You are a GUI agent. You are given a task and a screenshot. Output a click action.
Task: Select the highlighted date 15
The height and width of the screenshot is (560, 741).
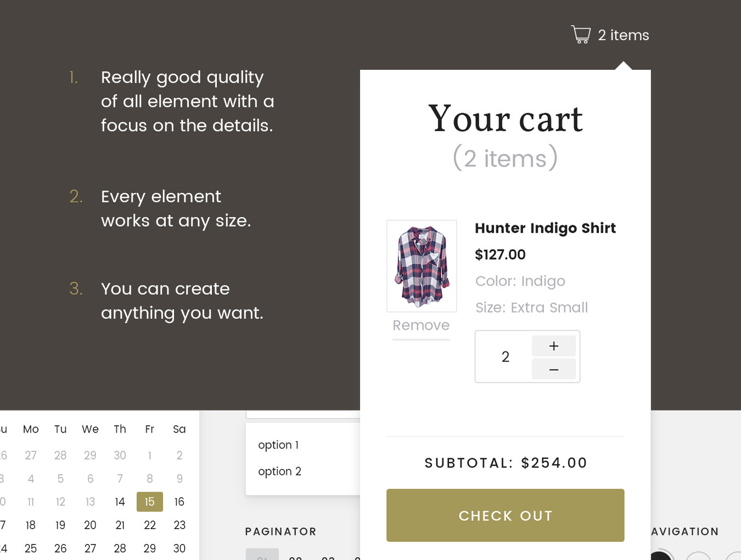[x=149, y=502]
